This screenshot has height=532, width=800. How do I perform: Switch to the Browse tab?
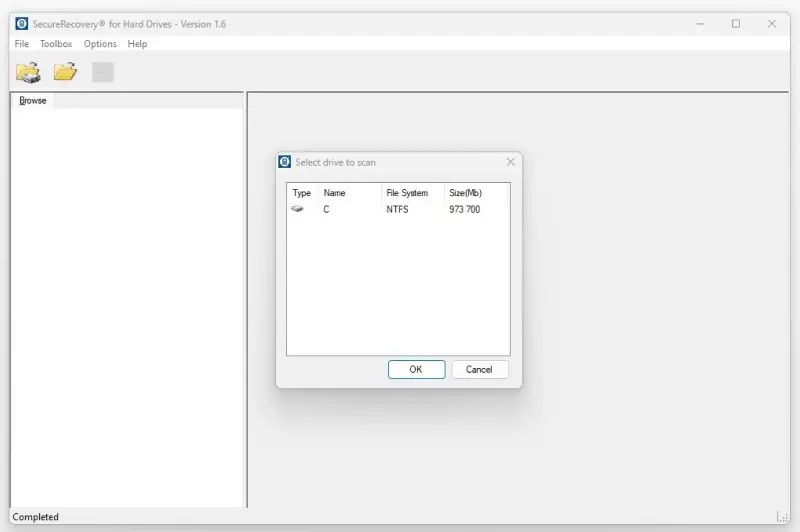point(33,100)
